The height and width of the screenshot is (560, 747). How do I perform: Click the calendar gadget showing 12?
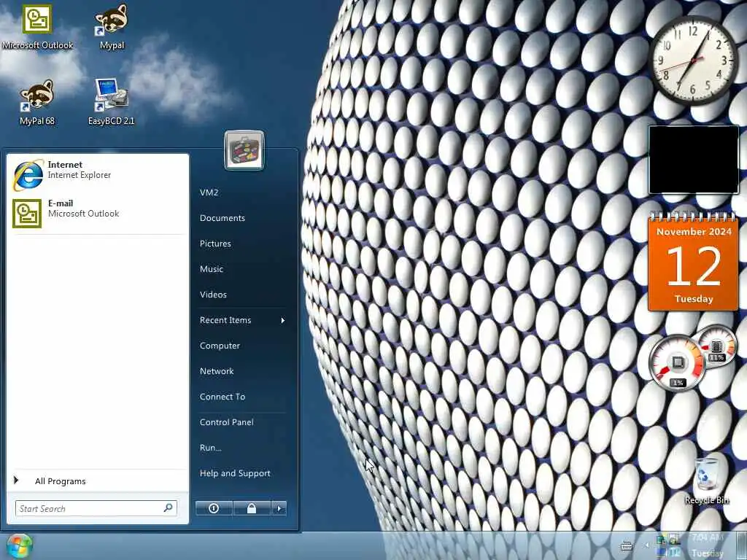(x=693, y=262)
